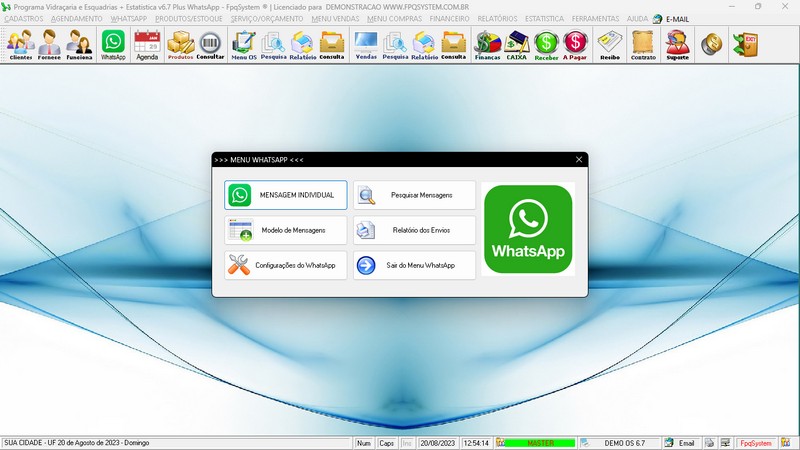Open the MENU COMPRAS menu
This screenshot has width=800, height=450.
(394, 19)
